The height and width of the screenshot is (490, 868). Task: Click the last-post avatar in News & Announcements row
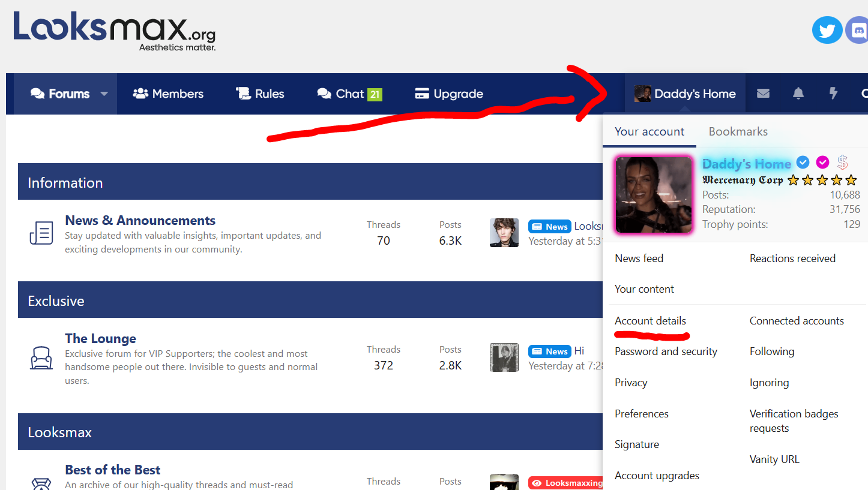504,233
